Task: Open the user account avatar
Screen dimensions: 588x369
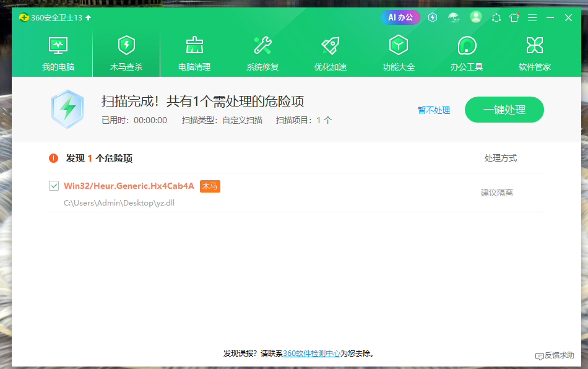Action: pos(476,17)
